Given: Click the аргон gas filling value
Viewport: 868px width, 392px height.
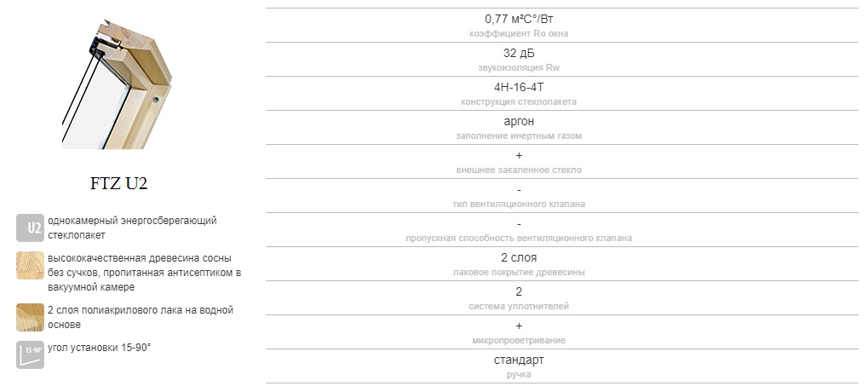Looking at the screenshot, I should (519, 121).
